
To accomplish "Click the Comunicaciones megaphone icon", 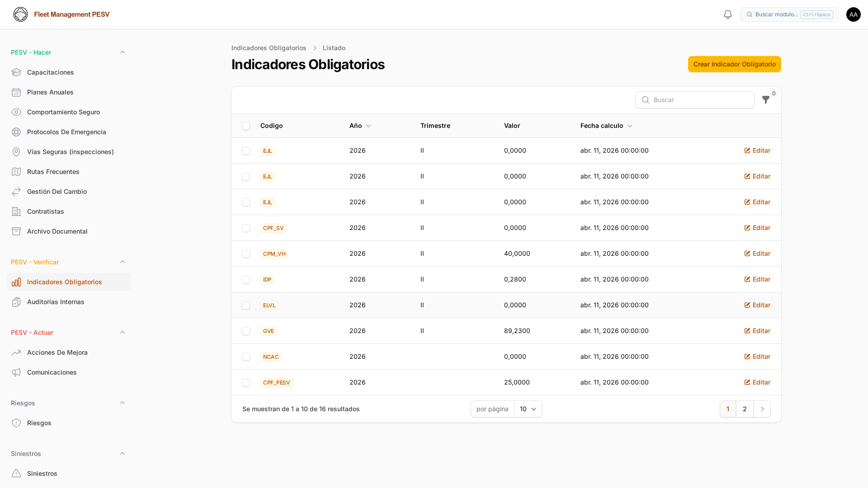I will pyautogui.click(x=16, y=372).
